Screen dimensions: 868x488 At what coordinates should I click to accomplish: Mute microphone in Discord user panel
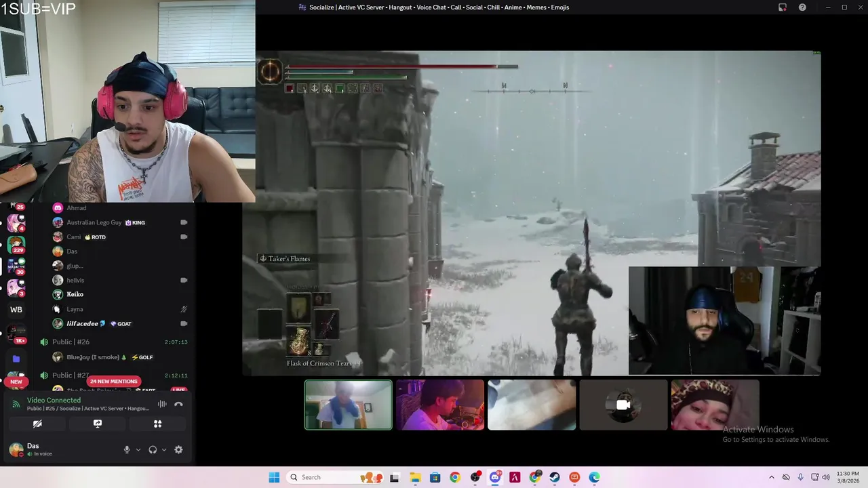(x=126, y=449)
